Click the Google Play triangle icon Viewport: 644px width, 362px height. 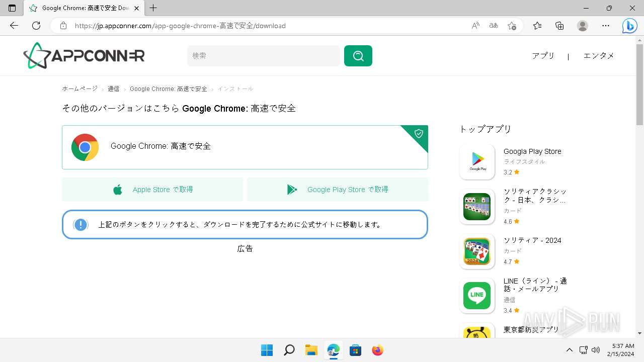pos(292,190)
